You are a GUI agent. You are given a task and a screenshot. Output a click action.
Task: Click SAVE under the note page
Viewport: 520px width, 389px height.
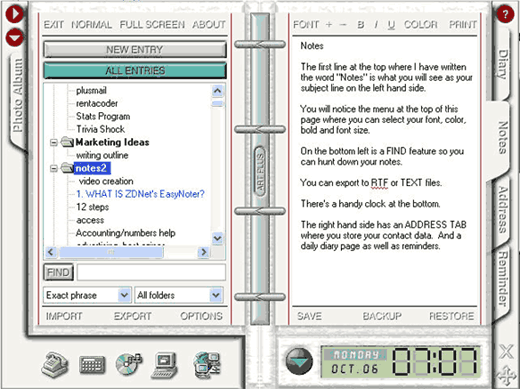pyautogui.click(x=309, y=316)
